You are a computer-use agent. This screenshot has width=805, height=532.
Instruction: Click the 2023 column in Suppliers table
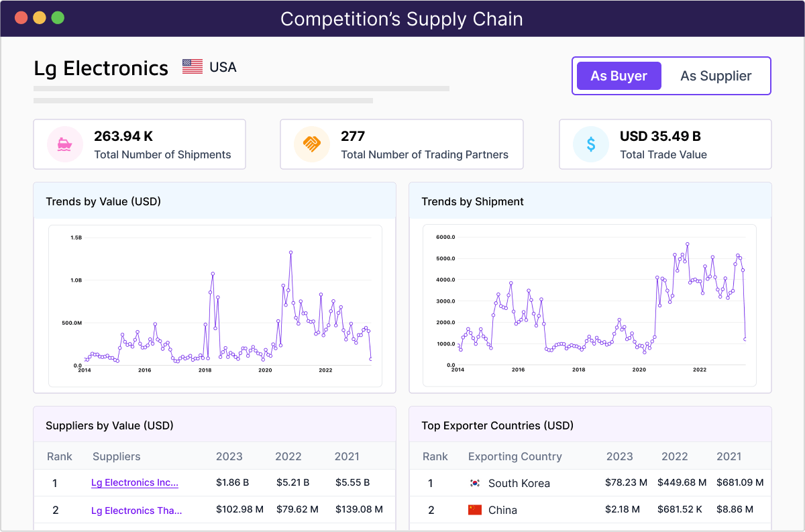click(x=229, y=456)
